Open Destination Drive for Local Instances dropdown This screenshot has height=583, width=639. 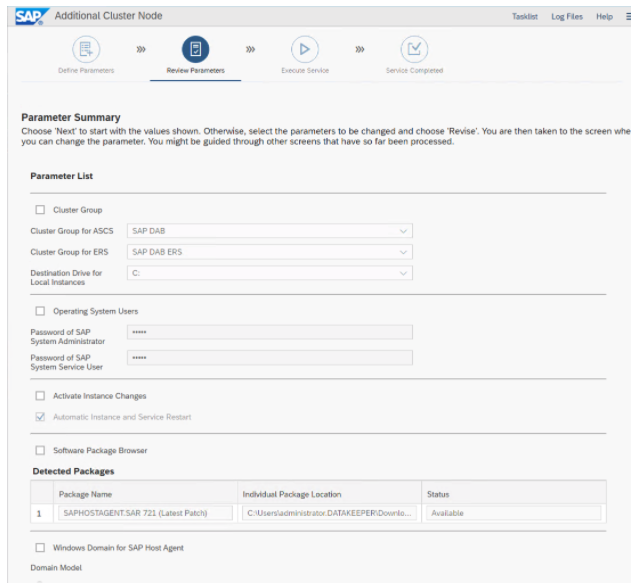[x=269, y=273]
